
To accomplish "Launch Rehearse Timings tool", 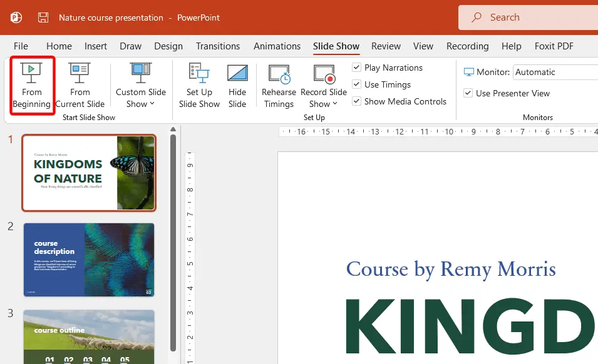I will pyautogui.click(x=279, y=86).
